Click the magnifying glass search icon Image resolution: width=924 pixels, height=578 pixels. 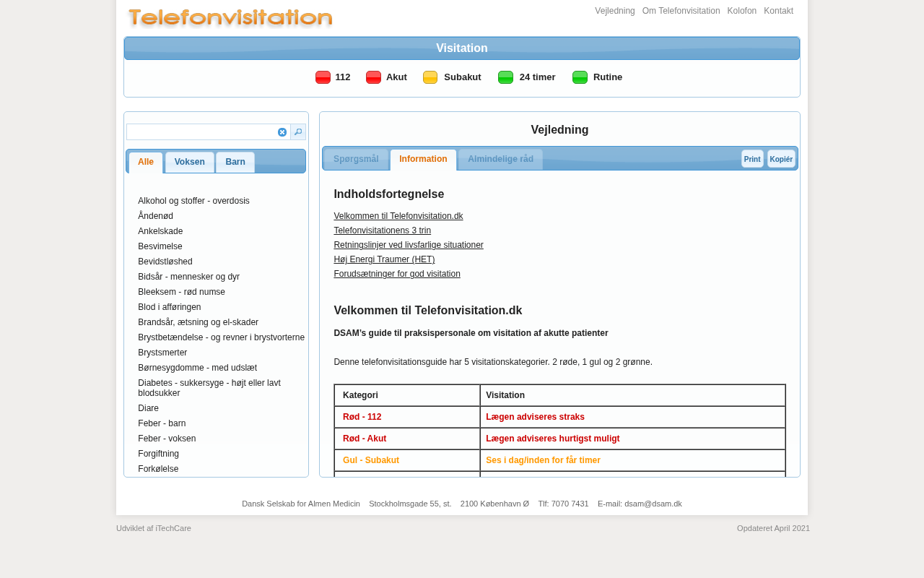tap(298, 132)
